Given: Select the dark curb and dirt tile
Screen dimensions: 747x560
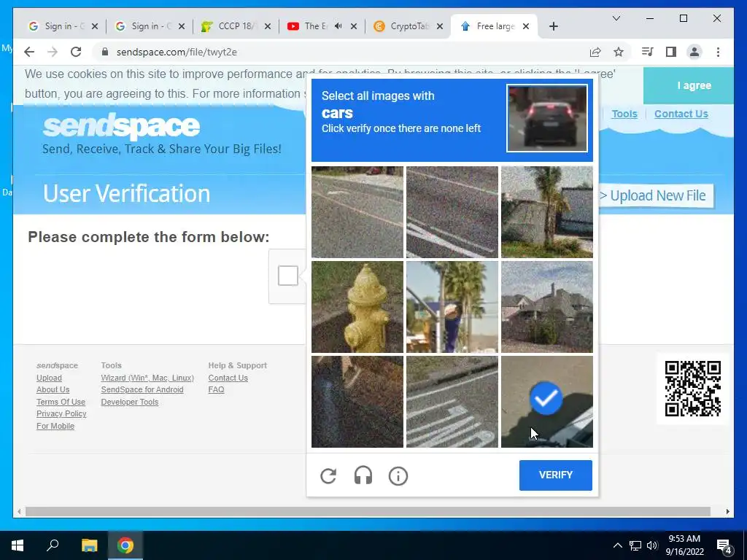Looking at the screenshot, I should coord(357,402).
